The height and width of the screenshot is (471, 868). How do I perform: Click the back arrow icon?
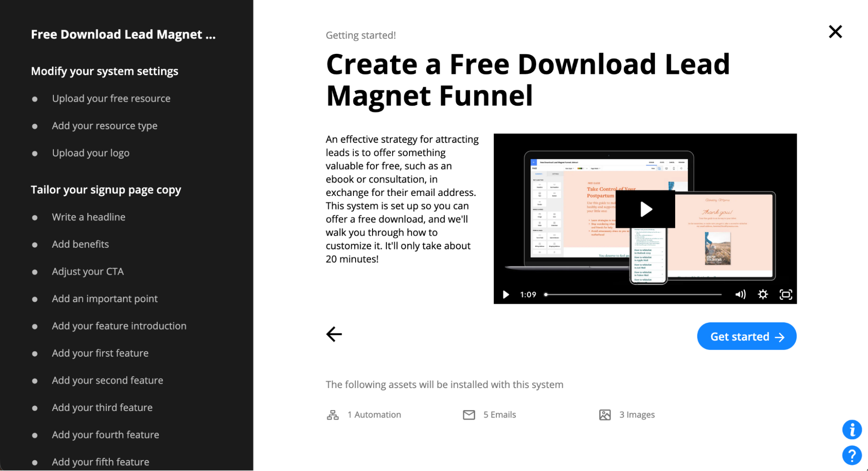click(334, 334)
